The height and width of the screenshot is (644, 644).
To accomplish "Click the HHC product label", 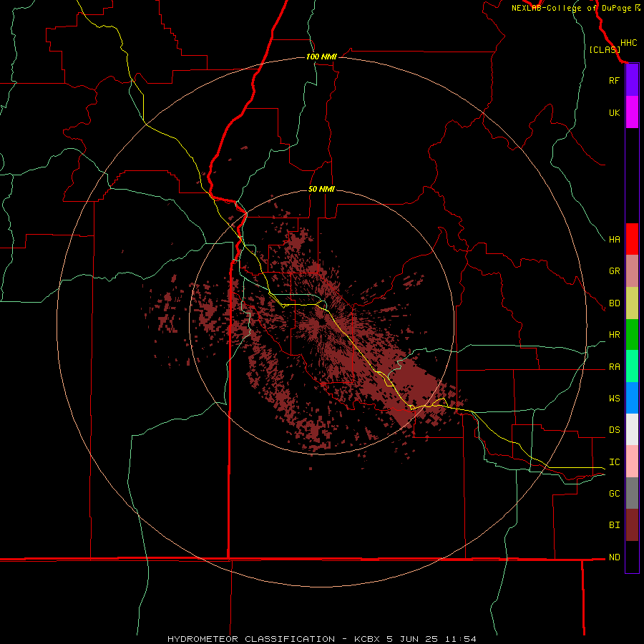I will pos(628,43).
